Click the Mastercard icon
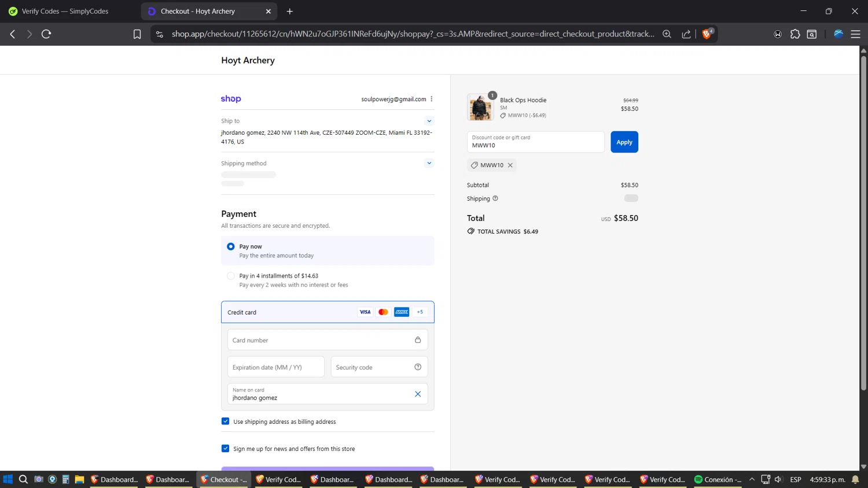 point(383,312)
